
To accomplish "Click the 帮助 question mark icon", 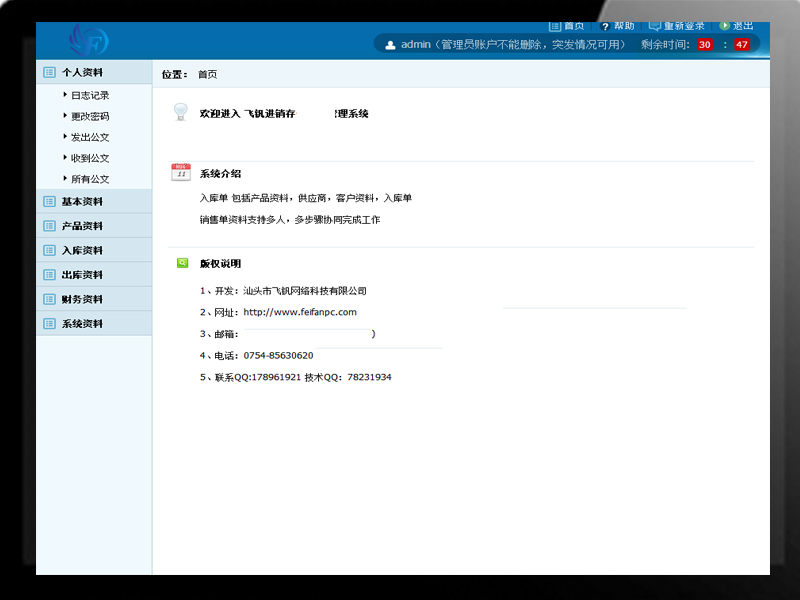I will tap(604, 26).
